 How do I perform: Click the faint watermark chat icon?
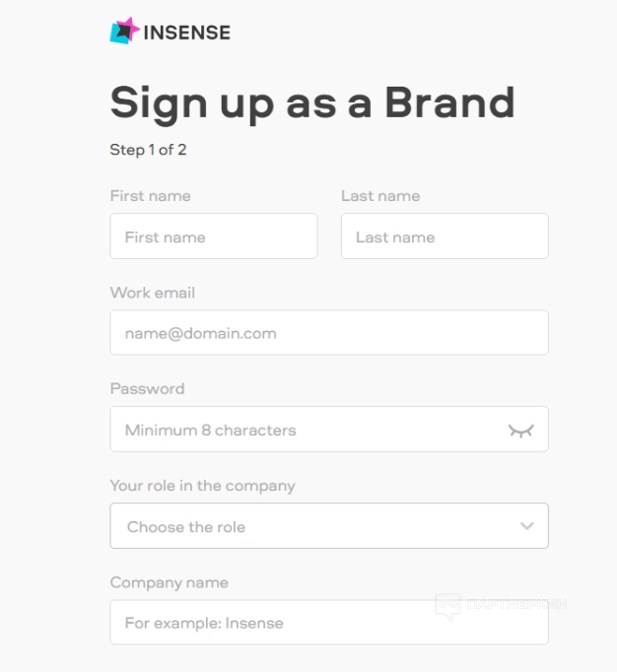coord(448,605)
